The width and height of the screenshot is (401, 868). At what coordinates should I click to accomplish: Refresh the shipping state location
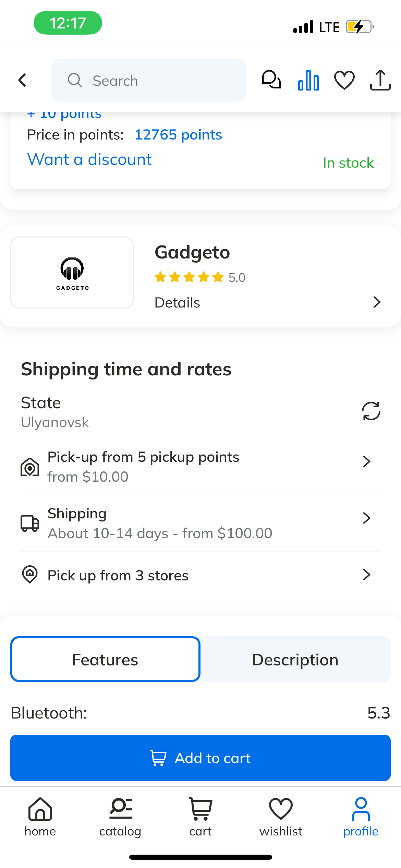click(371, 411)
